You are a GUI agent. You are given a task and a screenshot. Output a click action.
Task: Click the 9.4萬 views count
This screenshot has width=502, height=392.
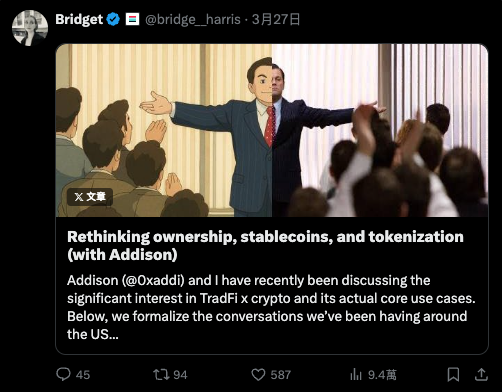pyautogui.click(x=382, y=375)
